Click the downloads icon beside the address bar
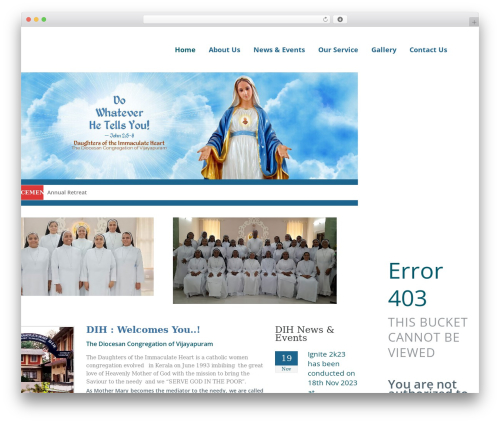 tap(340, 20)
